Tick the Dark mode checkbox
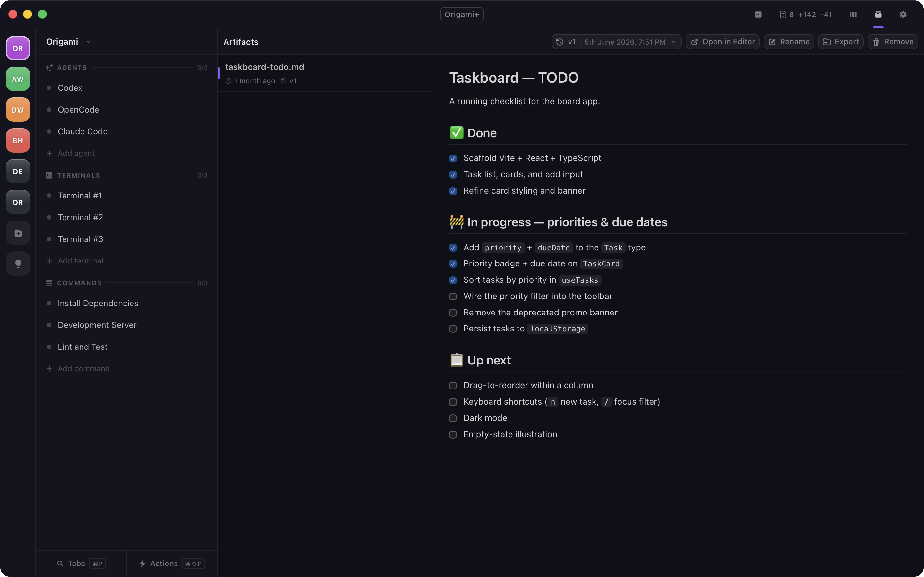Image resolution: width=924 pixels, height=577 pixels. (453, 418)
